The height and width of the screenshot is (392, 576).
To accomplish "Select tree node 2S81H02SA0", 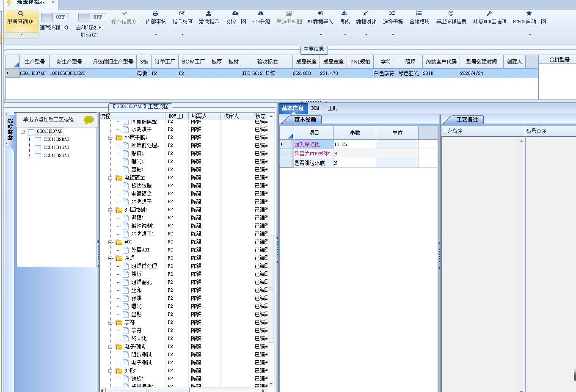I will (x=56, y=155).
